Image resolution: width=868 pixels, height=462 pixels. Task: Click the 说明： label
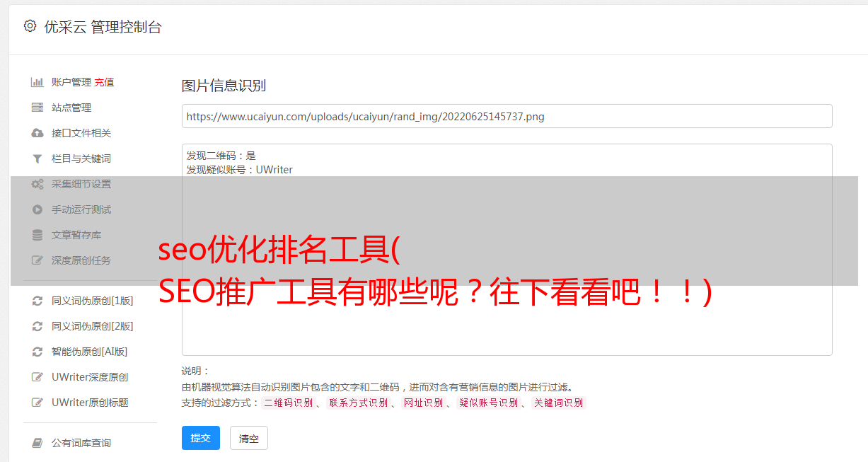point(196,371)
